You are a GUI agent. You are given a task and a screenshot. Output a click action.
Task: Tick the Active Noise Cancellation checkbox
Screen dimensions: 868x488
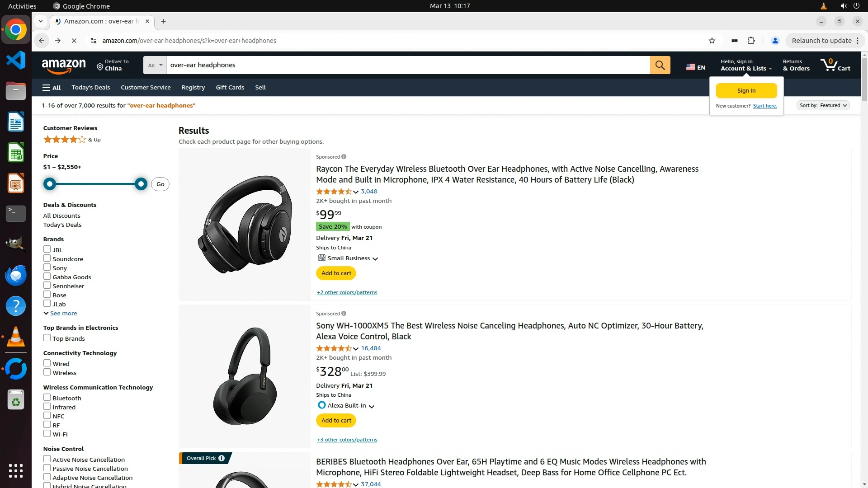[47, 459]
